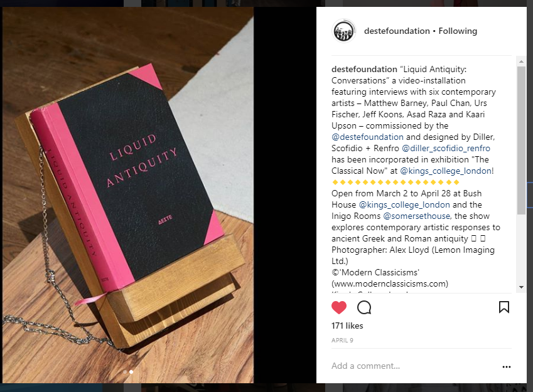This screenshot has width=533, height=392.
Task: Select the first carousel dot indicator
Action: [x=125, y=372]
